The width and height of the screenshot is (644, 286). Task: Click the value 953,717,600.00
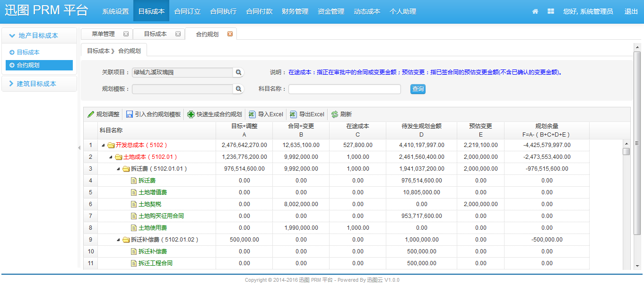pos(421,216)
